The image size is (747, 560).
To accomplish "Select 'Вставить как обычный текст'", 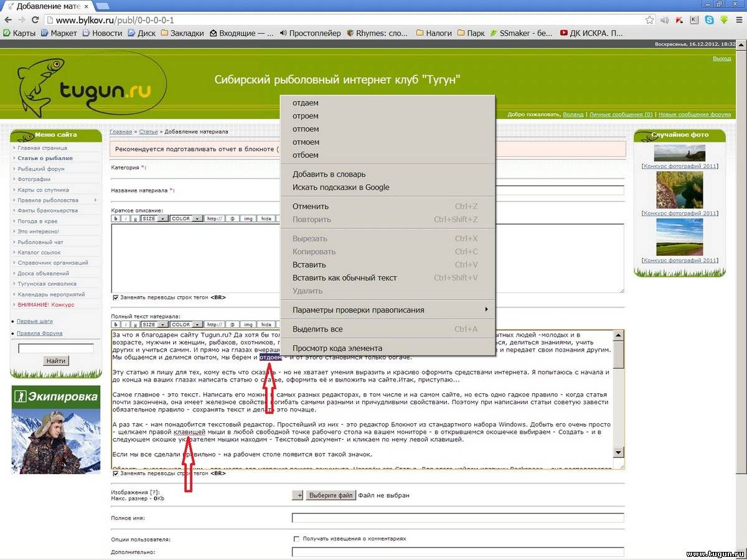I will [x=387, y=278].
